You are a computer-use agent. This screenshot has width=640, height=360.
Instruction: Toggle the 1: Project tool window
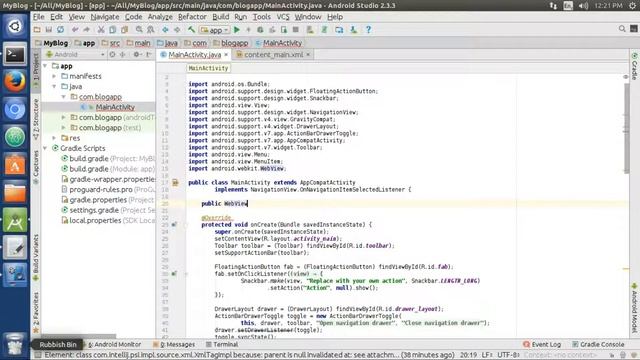36,70
